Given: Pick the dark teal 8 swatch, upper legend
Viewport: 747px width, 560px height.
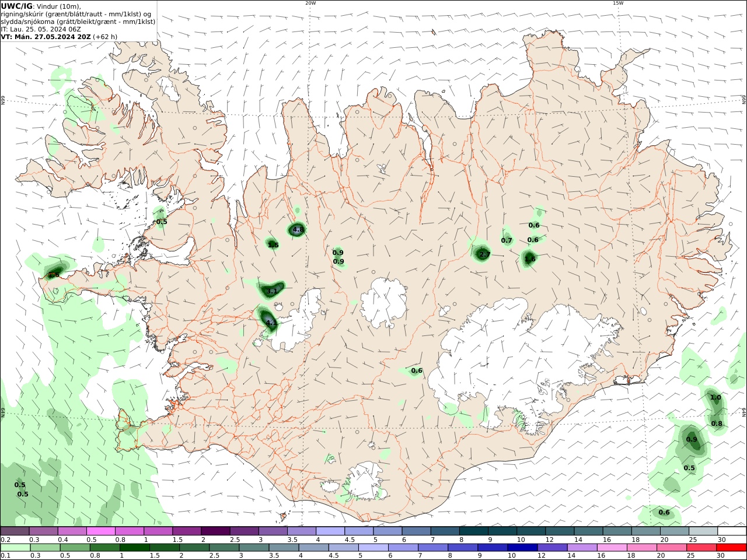Looking at the screenshot, I should [473, 531].
